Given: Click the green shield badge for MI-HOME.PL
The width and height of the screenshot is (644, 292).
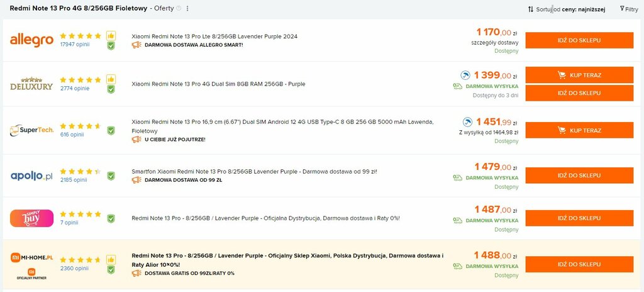Looking at the screenshot, I should [x=111, y=269].
